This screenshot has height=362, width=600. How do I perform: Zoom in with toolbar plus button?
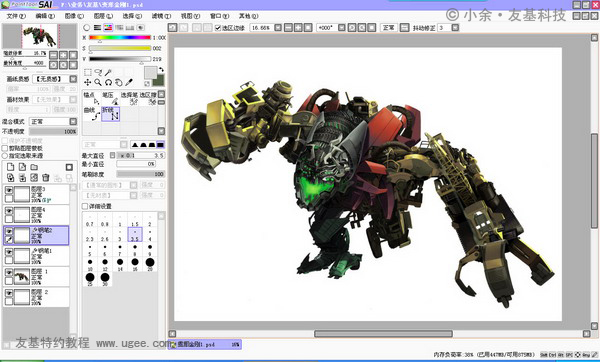[x=298, y=28]
